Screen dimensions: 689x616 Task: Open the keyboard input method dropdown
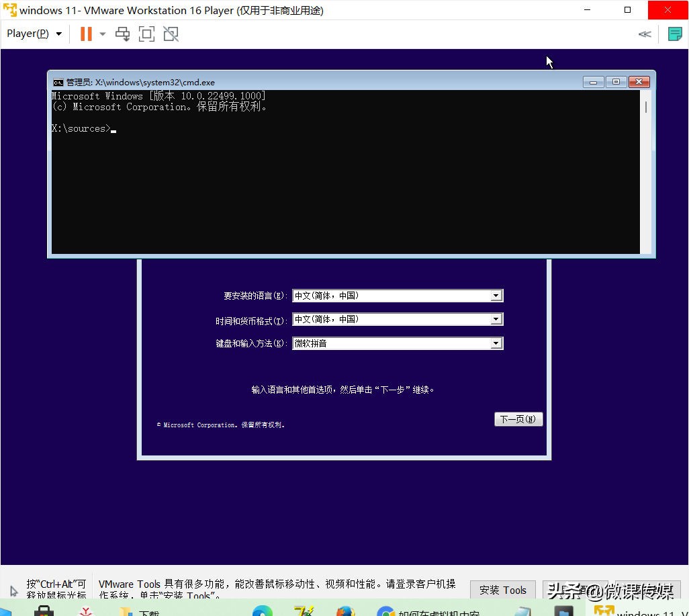pyautogui.click(x=496, y=343)
